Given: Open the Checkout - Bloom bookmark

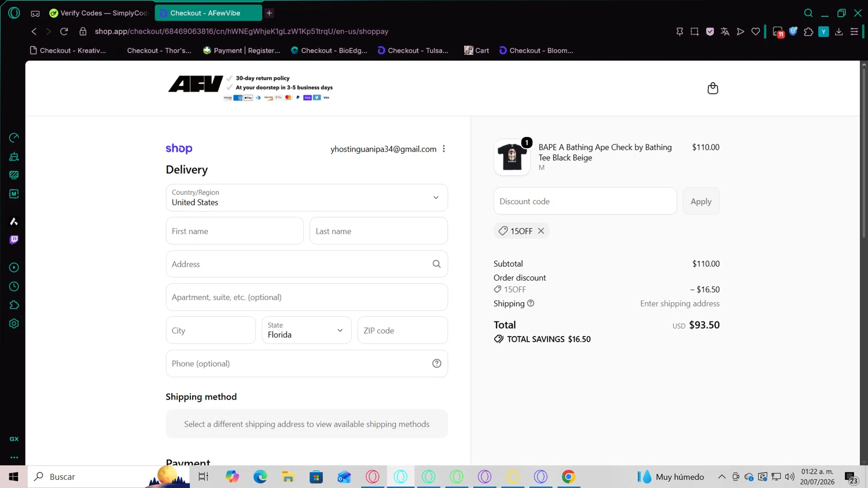Looking at the screenshot, I should pyautogui.click(x=536, y=50).
